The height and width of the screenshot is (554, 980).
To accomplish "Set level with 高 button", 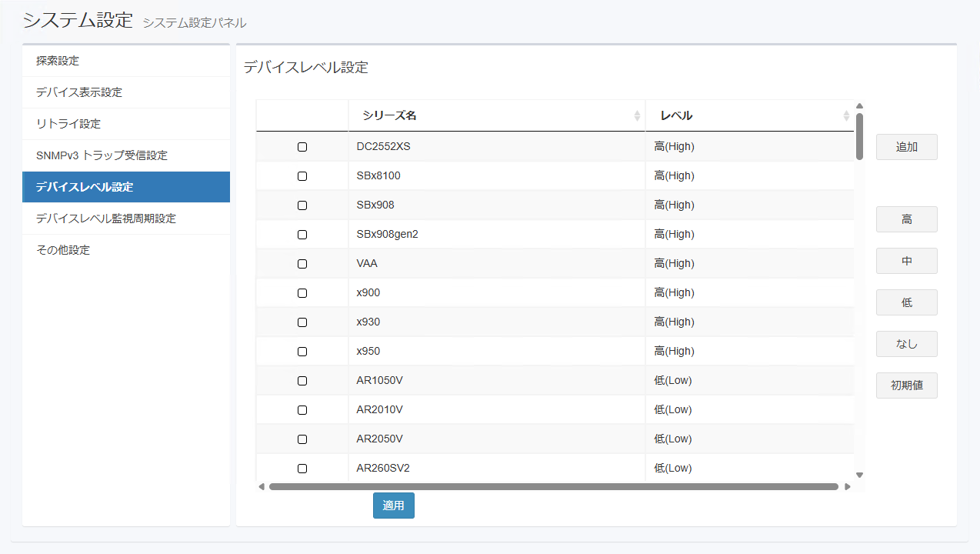I will pyautogui.click(x=906, y=219).
